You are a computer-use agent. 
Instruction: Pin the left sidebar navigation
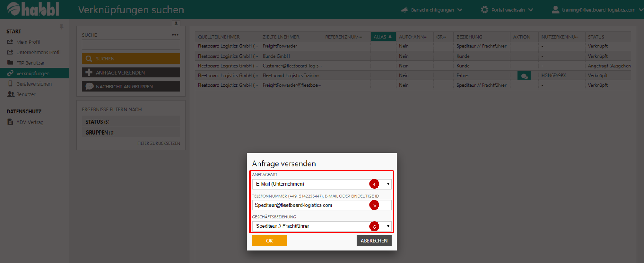(62, 27)
